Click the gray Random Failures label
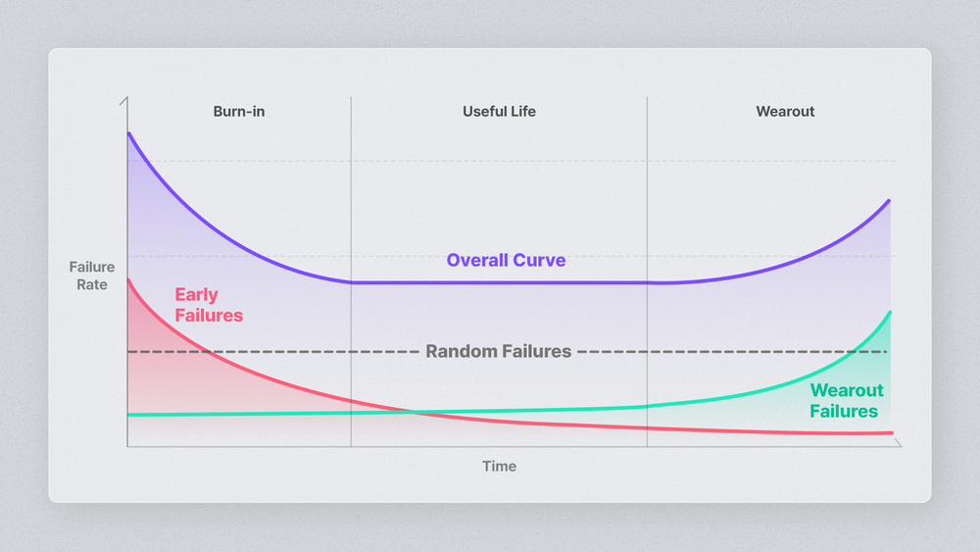Screen dimensions: 980x552 coord(498,351)
